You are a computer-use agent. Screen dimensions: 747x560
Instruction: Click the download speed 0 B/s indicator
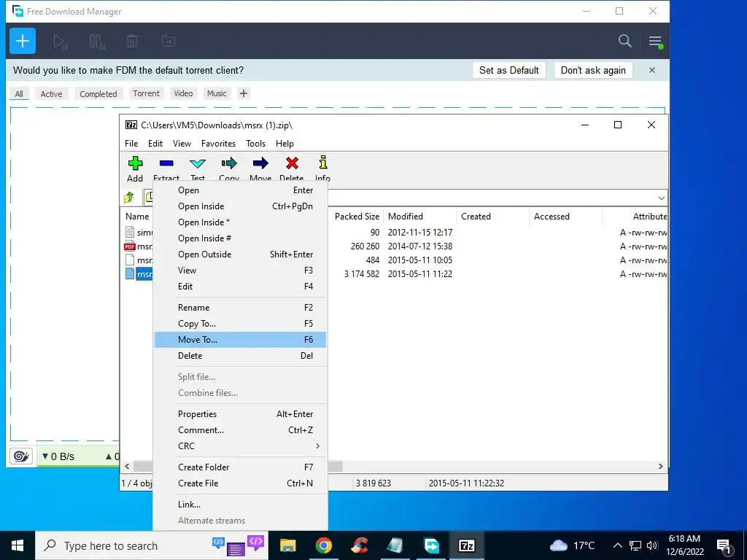pos(58,456)
